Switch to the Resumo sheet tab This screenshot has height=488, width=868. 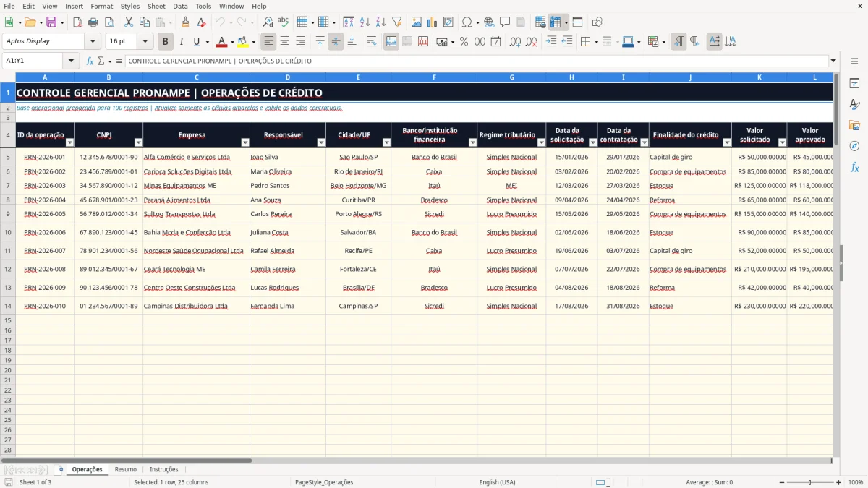[x=126, y=469]
